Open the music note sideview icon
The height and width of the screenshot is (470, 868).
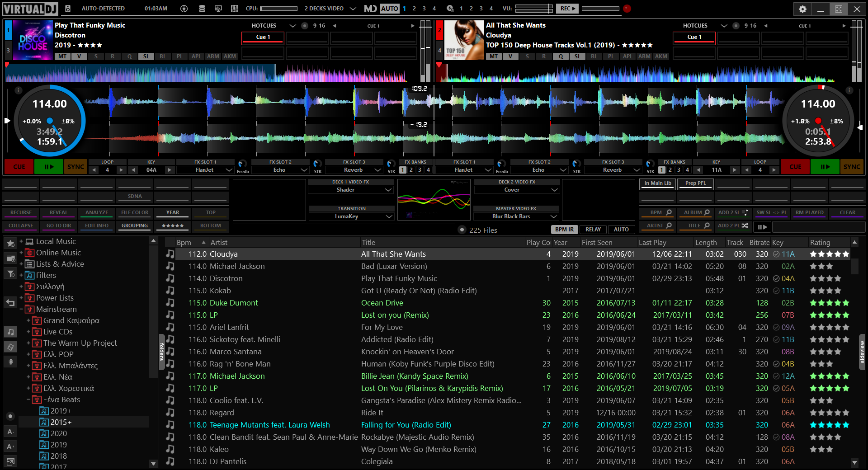10,332
